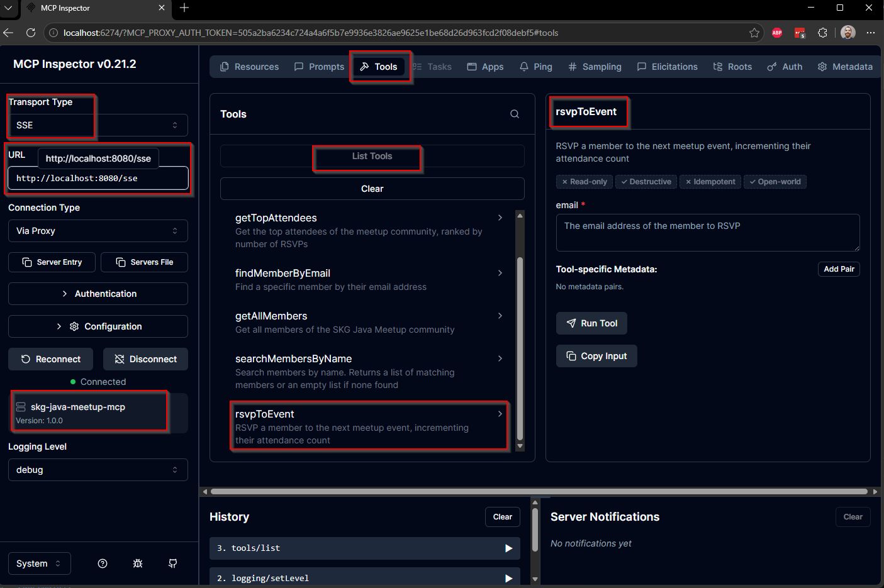Expand the 2. logging/setLevel history entry
This screenshot has width=884, height=588.
tap(365, 577)
